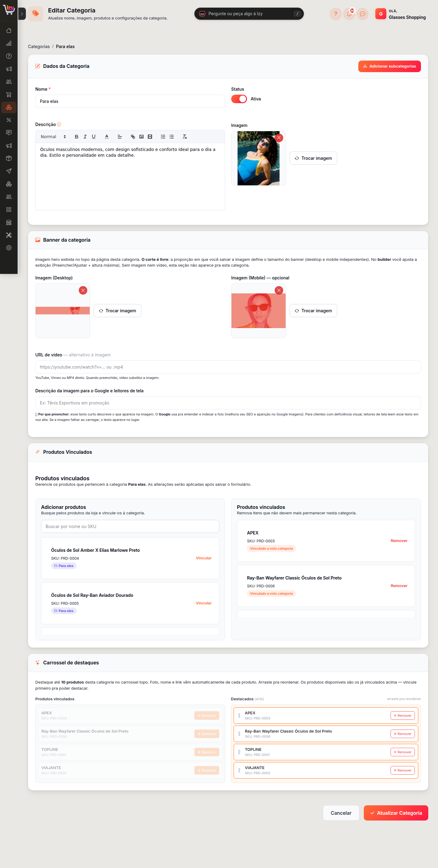Start a bulleted list in the editor
Screen dimensions: 438x868
[172, 137]
